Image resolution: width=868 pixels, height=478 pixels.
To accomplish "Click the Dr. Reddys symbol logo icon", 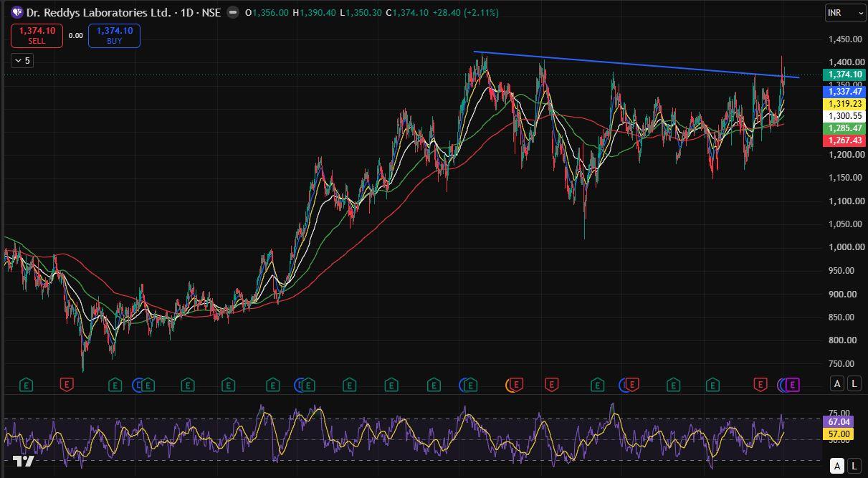I will [x=17, y=12].
